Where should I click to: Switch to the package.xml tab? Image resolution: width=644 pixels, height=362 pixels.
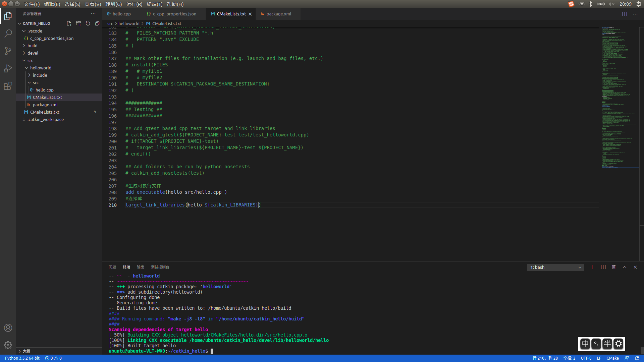coord(279,14)
